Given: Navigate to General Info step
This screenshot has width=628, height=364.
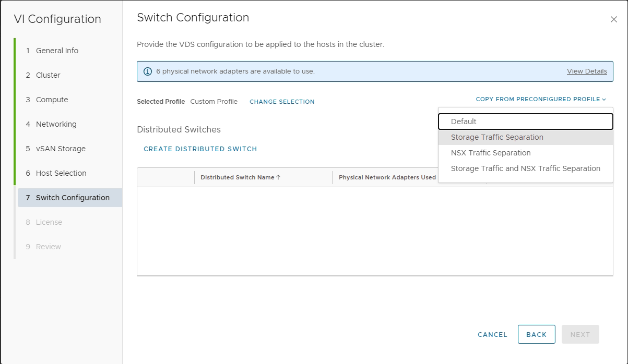Looking at the screenshot, I should (57, 51).
